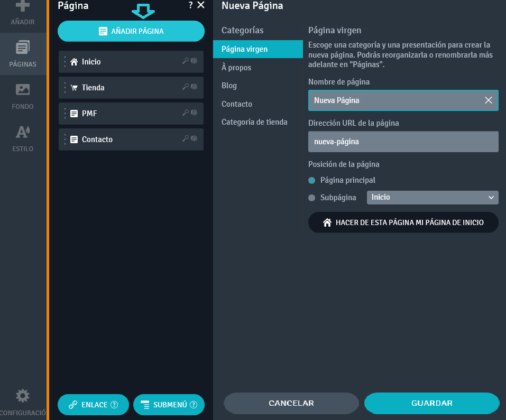This screenshot has width=506, height=420.
Task: Open SEO magnifier settings for PMF
Action: [186, 113]
